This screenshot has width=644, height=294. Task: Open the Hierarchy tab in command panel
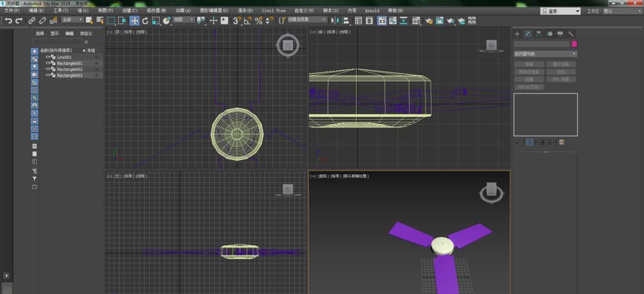coord(539,34)
